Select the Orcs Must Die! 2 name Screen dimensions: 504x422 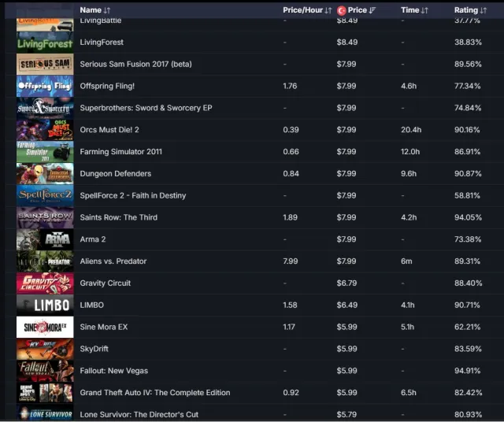[109, 130]
